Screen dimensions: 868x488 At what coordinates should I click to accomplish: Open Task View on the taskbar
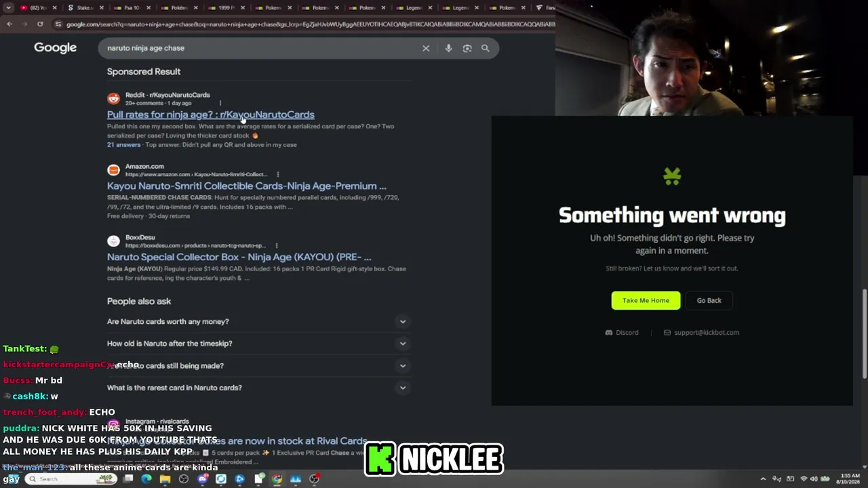point(127,479)
